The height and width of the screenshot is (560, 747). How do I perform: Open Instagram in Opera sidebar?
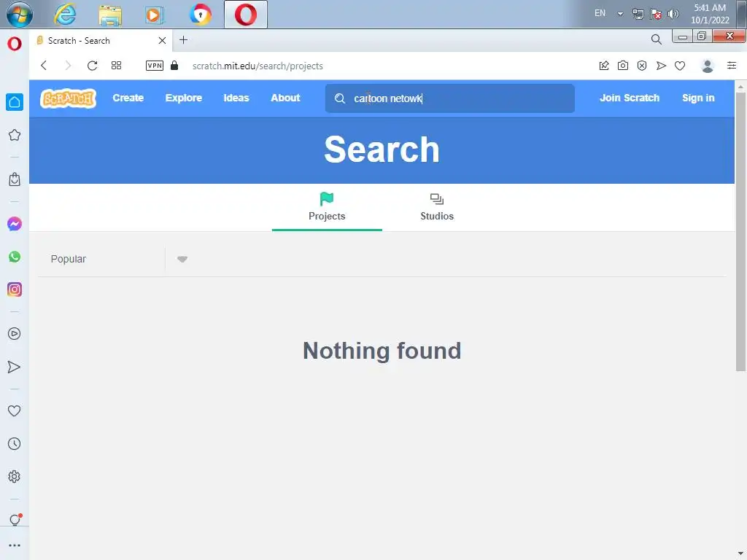pos(15,289)
